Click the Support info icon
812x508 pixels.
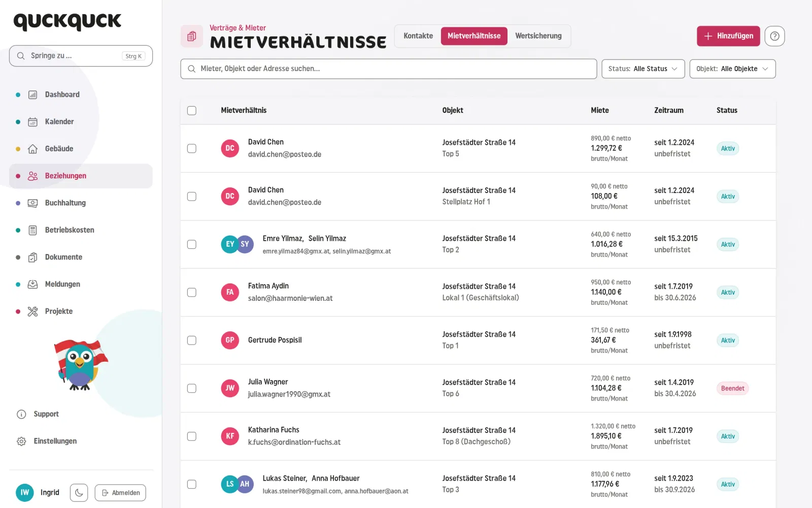tap(21, 415)
